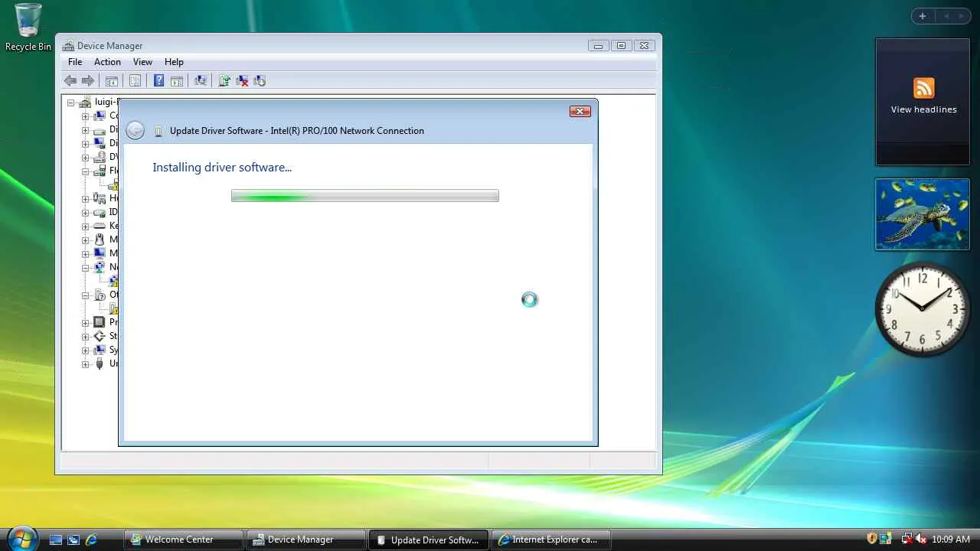Screen dimensions: 980x551
Task: Collapse the Network adapters category
Action: pos(86,268)
